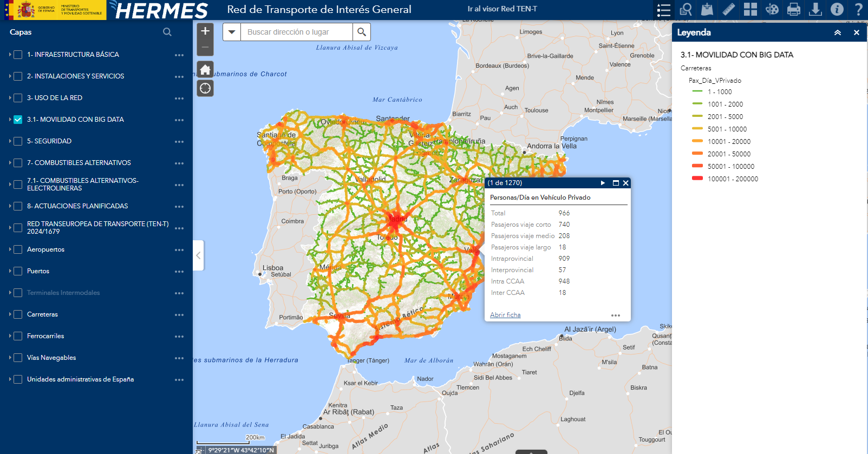Enable the Aeropuertos layer checkbox
868x454 pixels.
[x=18, y=249]
